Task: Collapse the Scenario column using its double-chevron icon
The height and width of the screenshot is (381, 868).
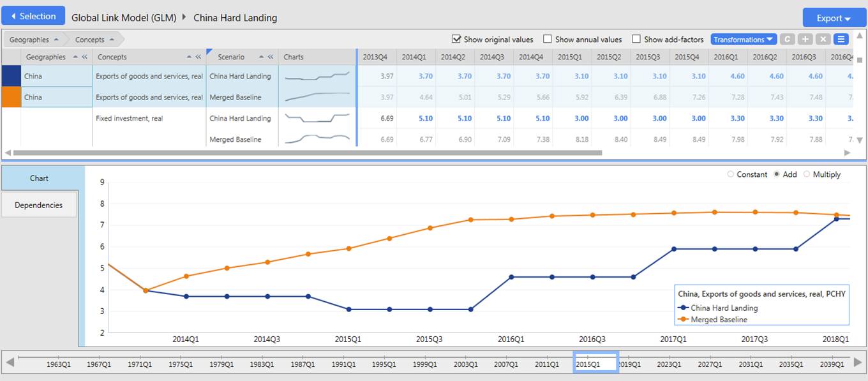Action: coord(271,57)
